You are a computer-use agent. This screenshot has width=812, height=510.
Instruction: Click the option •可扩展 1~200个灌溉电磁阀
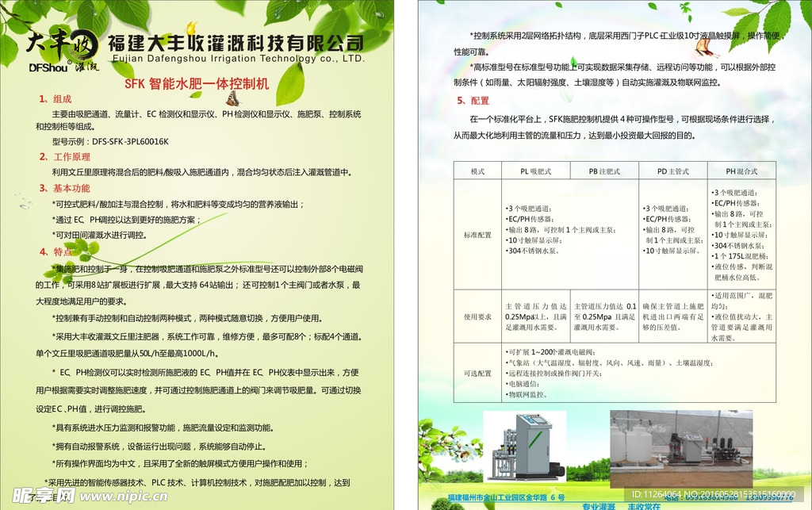click(x=550, y=352)
